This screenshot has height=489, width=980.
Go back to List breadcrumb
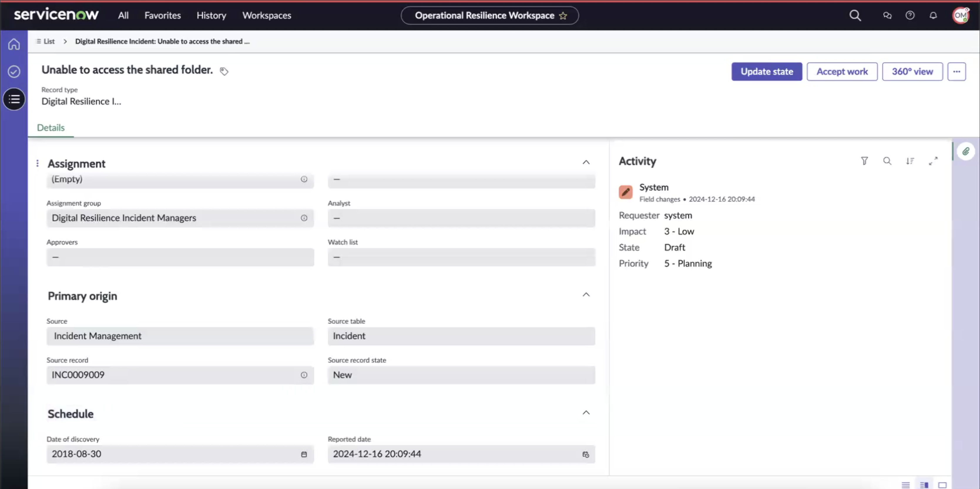(45, 41)
